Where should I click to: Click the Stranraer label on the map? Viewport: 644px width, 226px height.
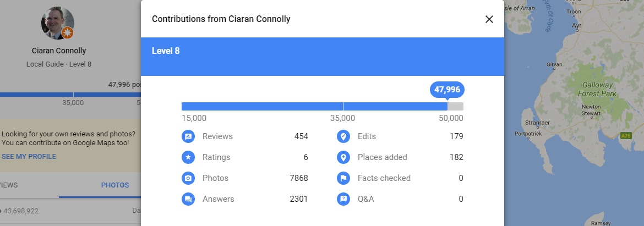(538, 123)
